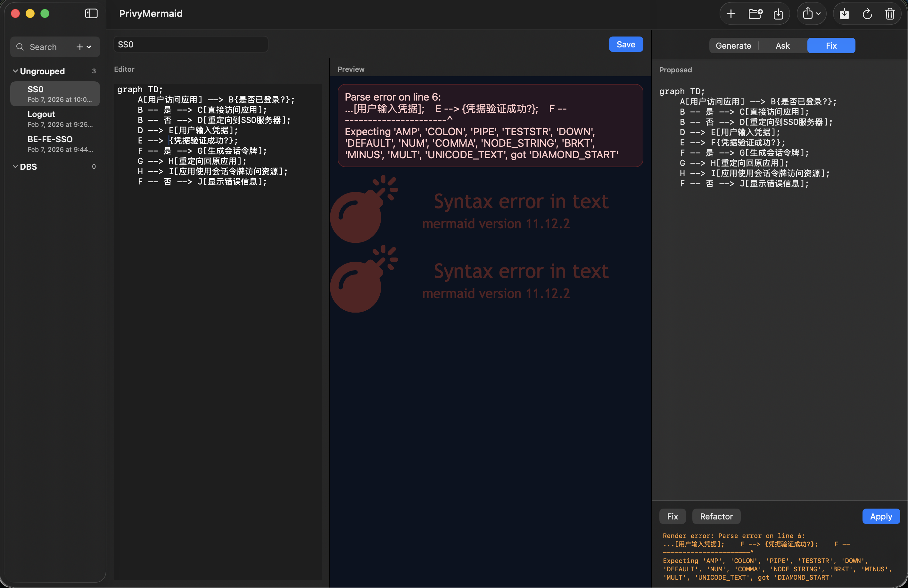Import a diagram via the import arrow icon

779,13
